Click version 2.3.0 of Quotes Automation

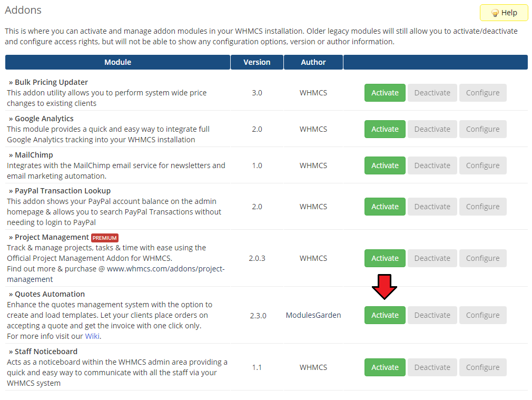click(x=258, y=316)
